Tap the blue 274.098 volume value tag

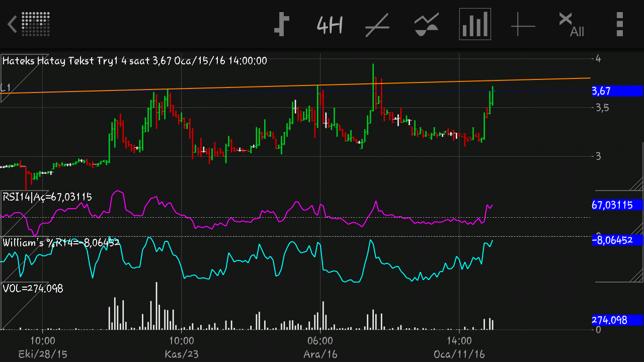617,320
